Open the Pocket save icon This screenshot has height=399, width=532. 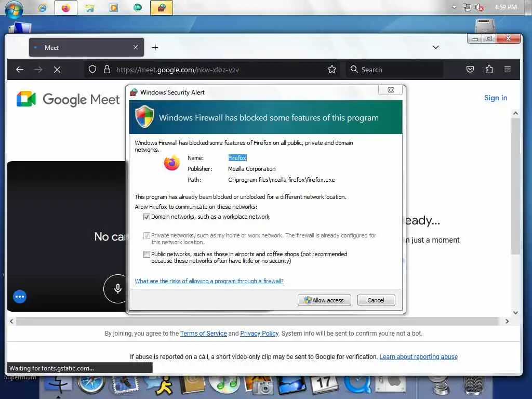pyautogui.click(x=470, y=70)
